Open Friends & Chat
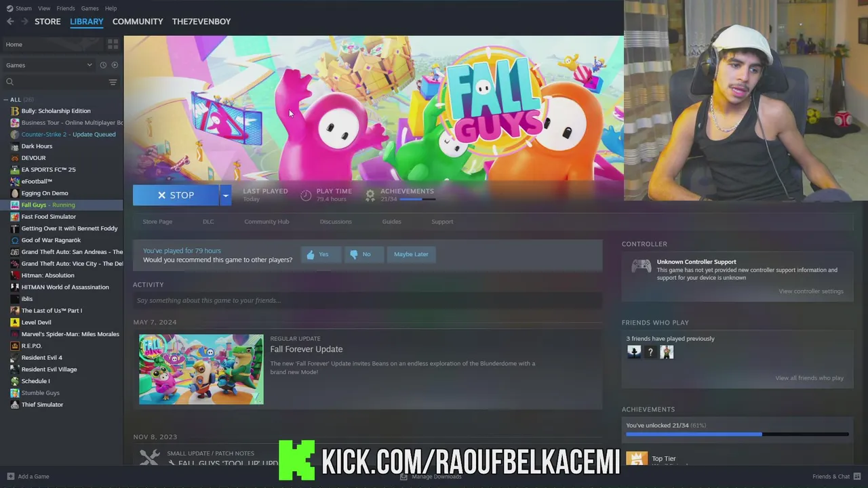 836,476
